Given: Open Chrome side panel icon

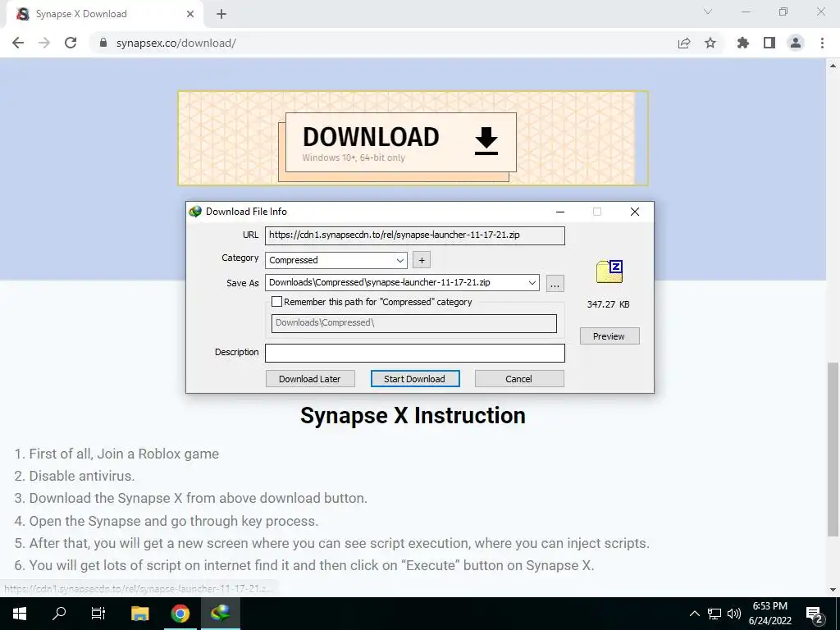Looking at the screenshot, I should click(x=769, y=43).
